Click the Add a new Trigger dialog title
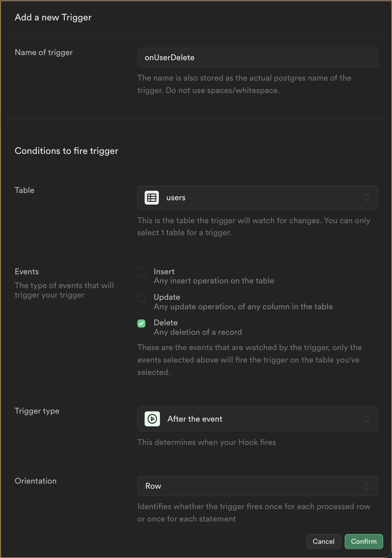Image resolution: width=392 pixels, height=558 pixels. 53,17
